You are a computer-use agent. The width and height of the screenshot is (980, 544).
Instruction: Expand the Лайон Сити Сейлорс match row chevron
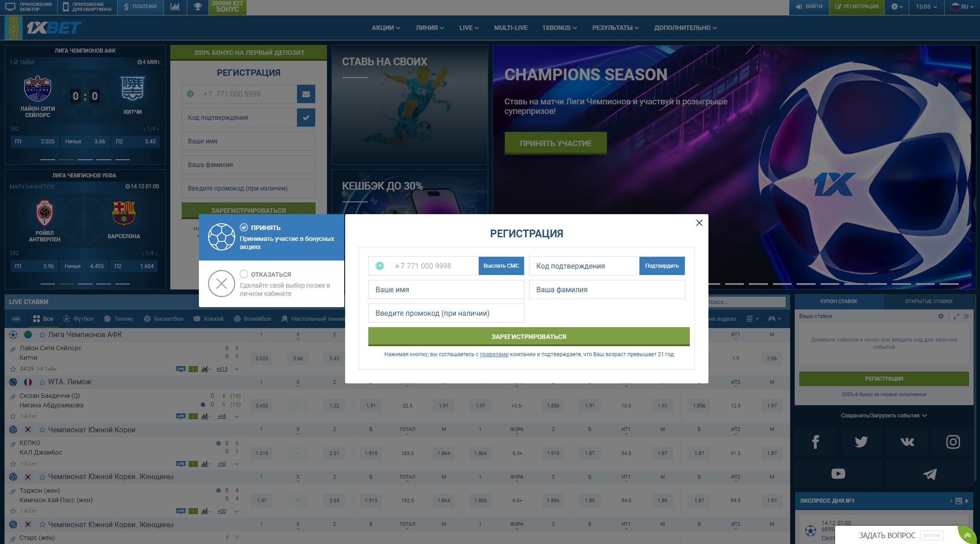(237, 369)
